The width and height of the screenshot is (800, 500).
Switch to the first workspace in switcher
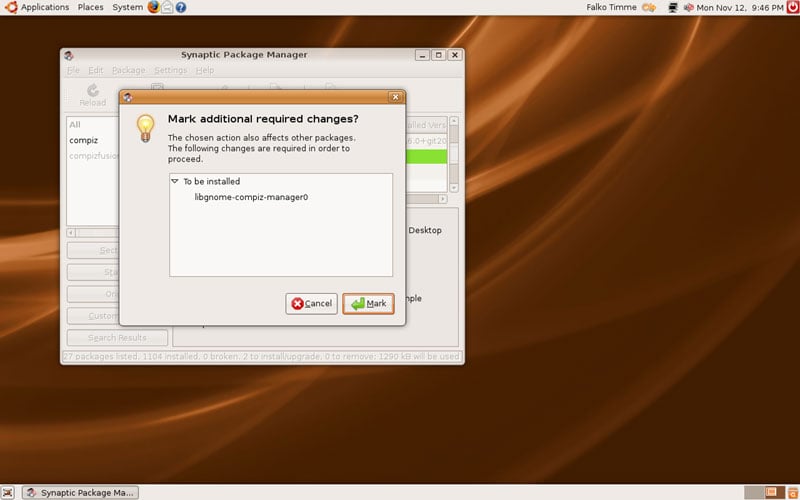[754, 492]
